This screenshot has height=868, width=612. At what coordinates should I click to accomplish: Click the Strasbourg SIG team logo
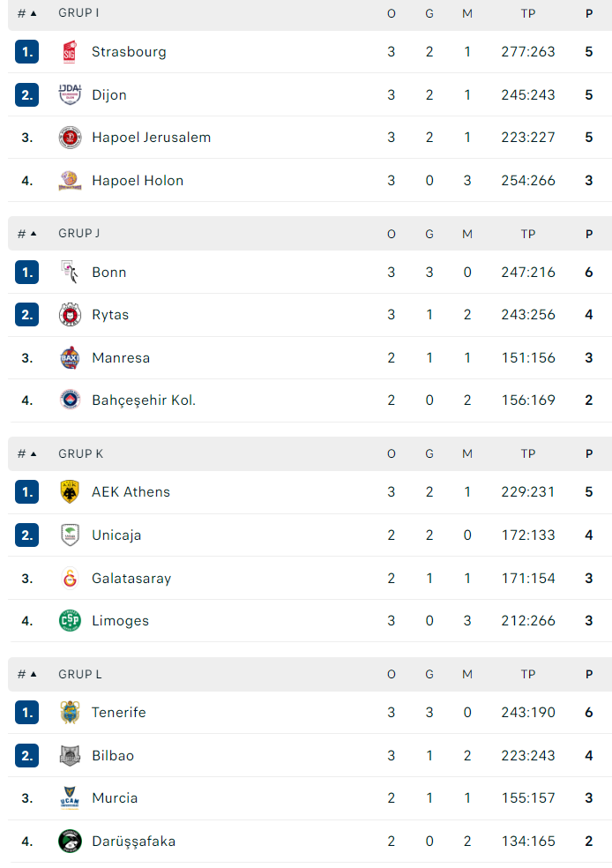click(70, 52)
